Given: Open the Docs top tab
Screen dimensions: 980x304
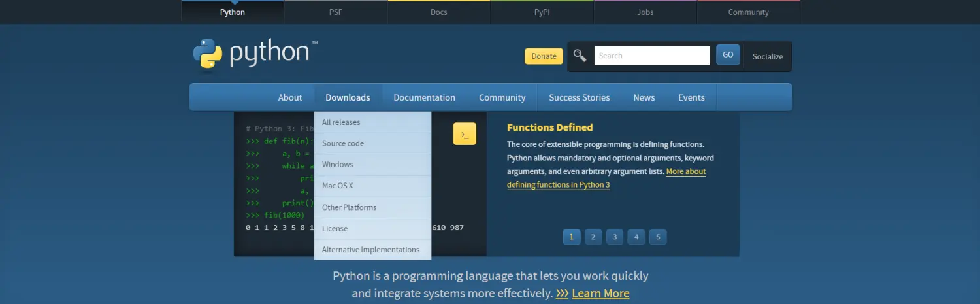Looking at the screenshot, I should (439, 12).
